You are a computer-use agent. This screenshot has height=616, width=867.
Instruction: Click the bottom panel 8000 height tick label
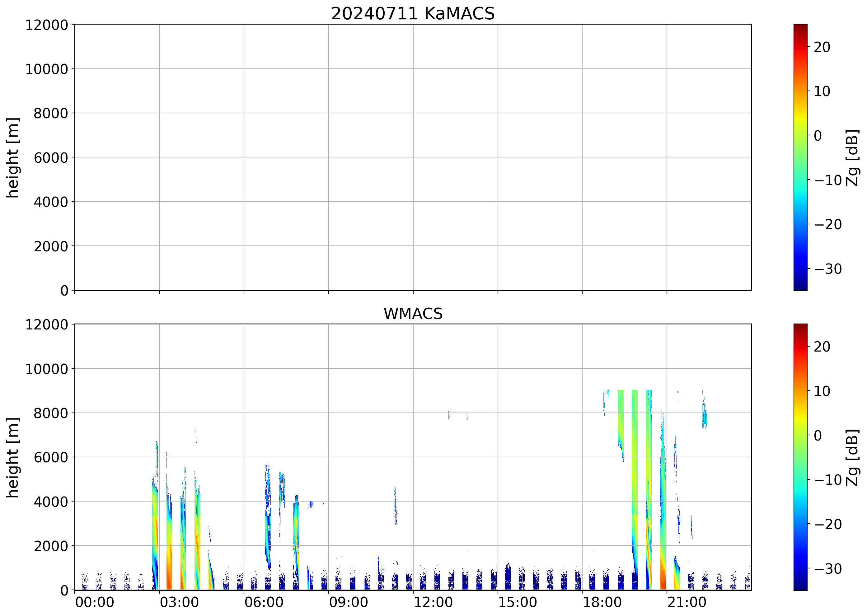pos(50,413)
